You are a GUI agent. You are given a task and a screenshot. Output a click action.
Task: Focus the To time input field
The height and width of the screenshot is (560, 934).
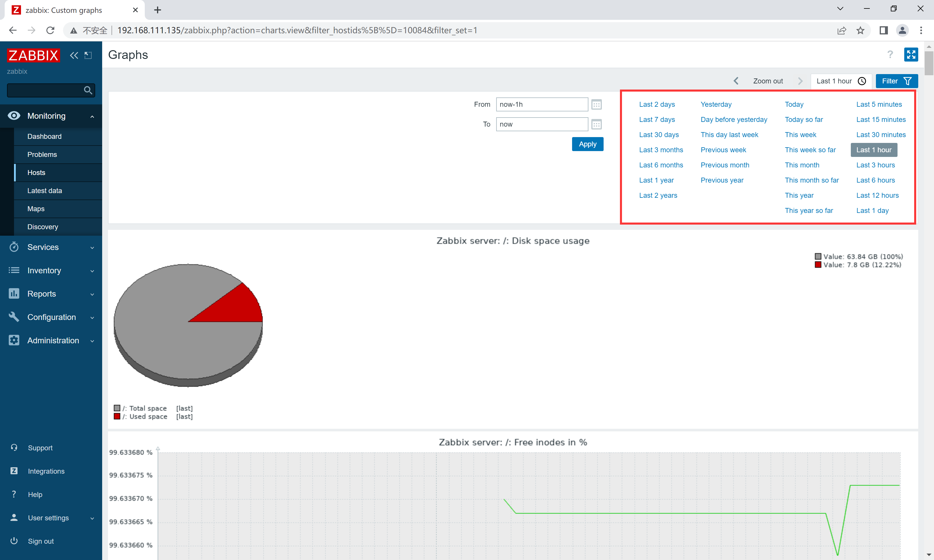coord(542,124)
